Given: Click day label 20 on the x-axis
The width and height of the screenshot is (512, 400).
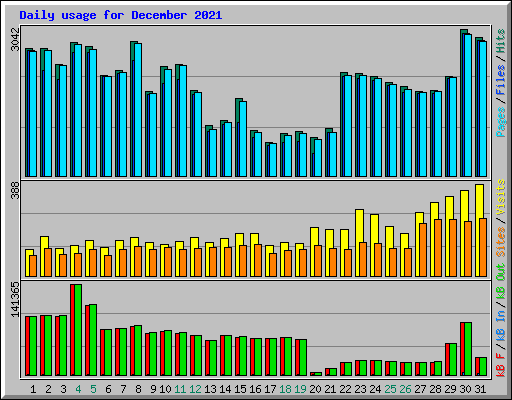Looking at the screenshot, I should pos(315,389).
